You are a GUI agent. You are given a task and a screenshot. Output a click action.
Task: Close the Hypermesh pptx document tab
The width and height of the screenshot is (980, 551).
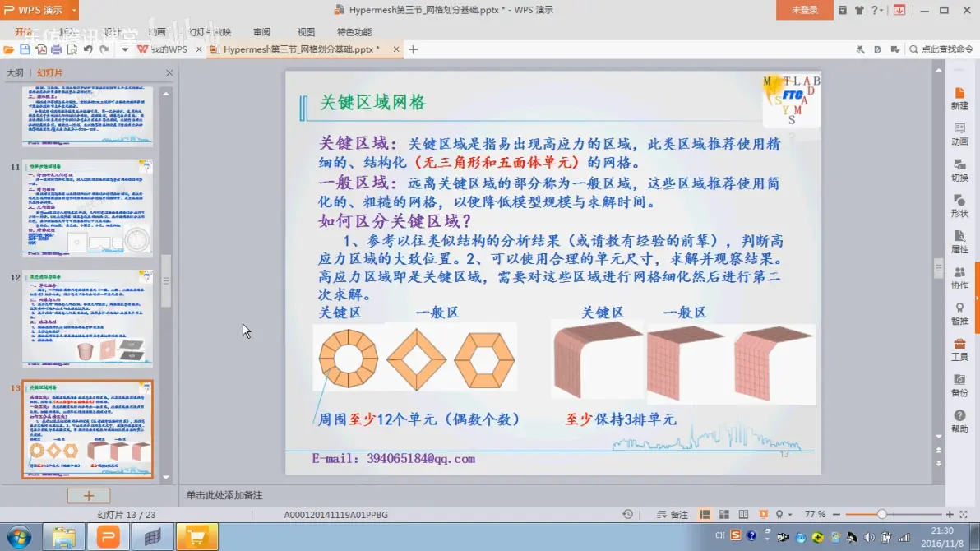(x=395, y=49)
